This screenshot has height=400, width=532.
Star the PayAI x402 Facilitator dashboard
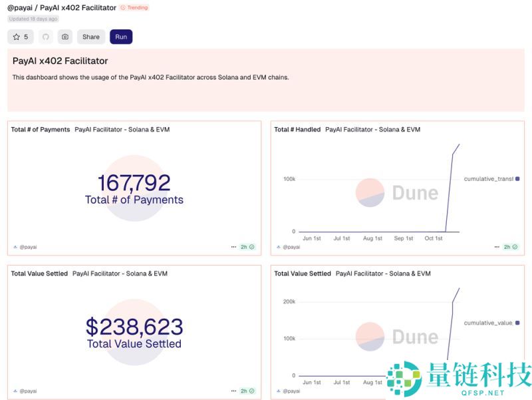click(x=20, y=37)
